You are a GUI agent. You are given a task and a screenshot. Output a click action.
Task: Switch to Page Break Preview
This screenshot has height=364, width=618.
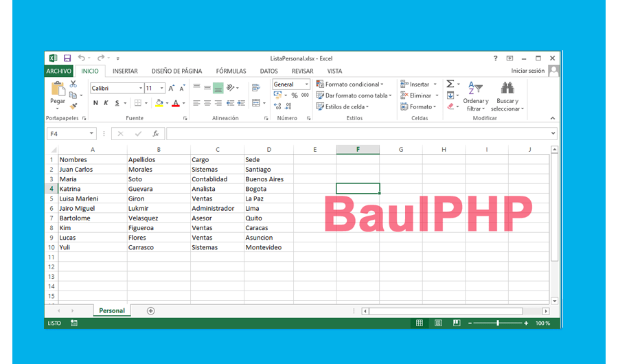[457, 323]
